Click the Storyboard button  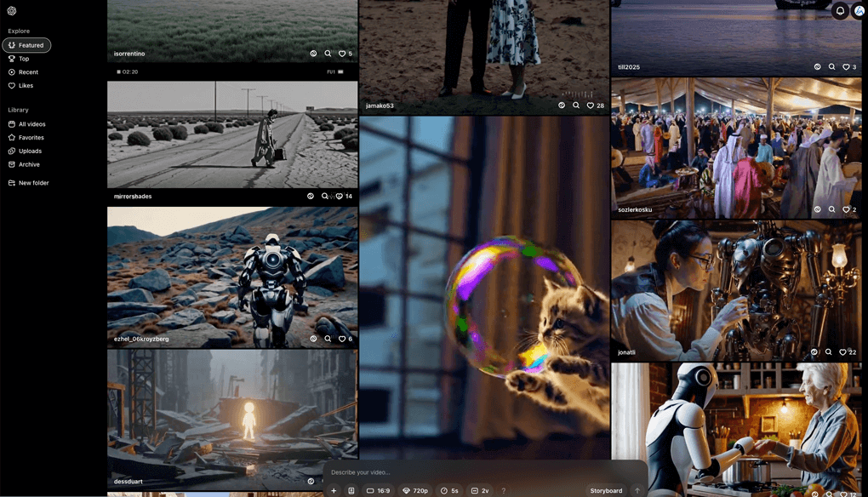coord(606,491)
